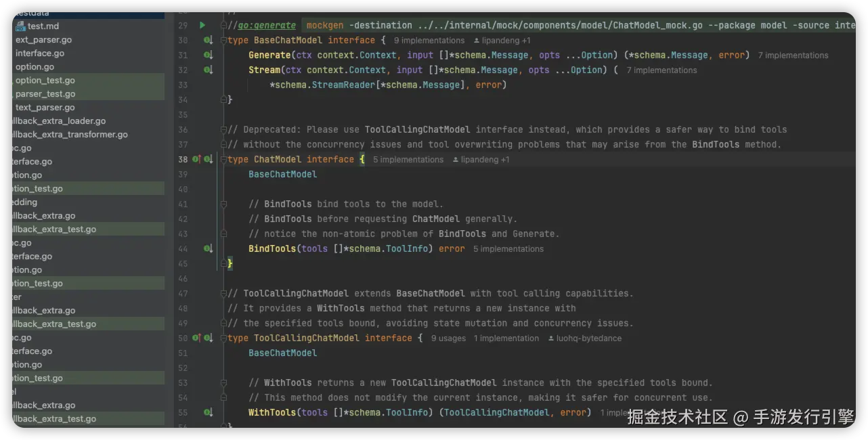Show 7 implementations of Stream

(x=661, y=70)
